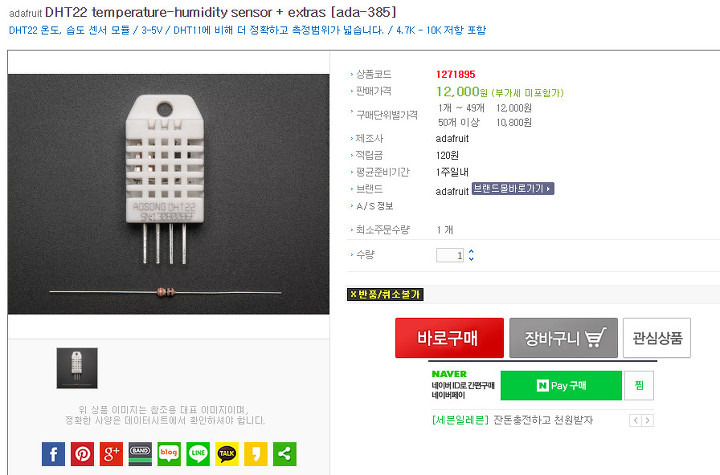Share to Naver blog icon
Screen dimensions: 720x475
click(169, 454)
